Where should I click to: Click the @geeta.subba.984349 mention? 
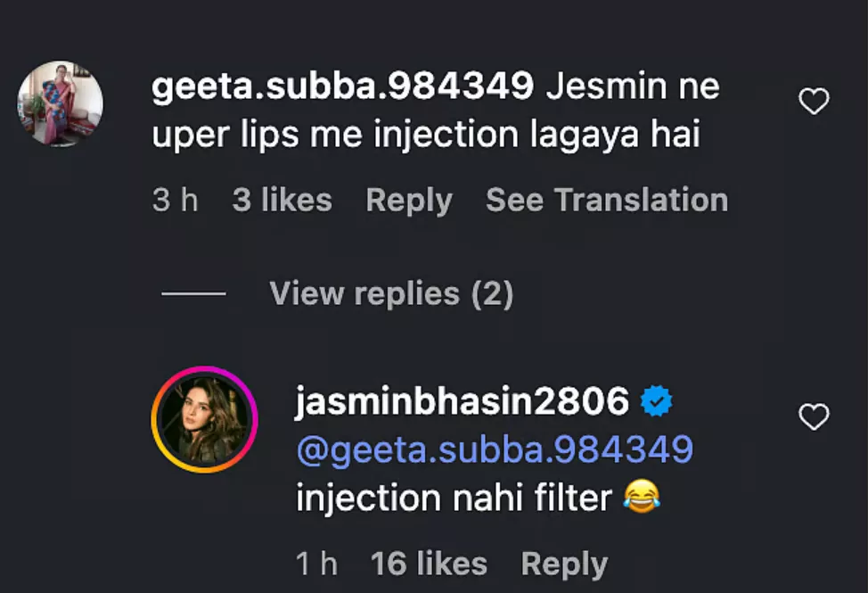494,449
